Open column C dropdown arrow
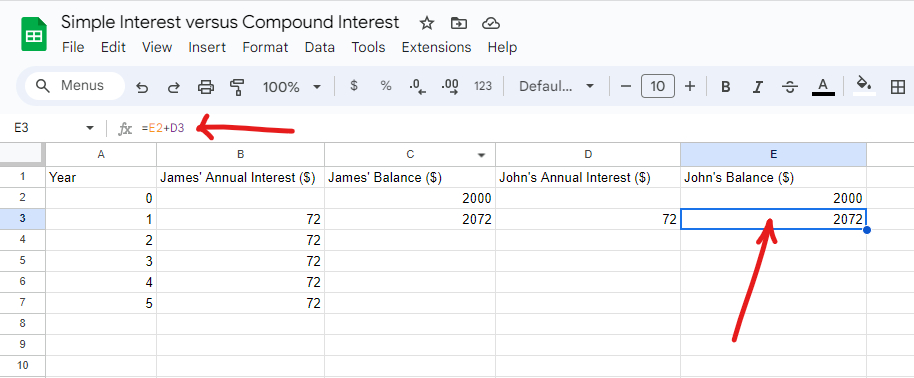The image size is (914, 378). [481, 155]
